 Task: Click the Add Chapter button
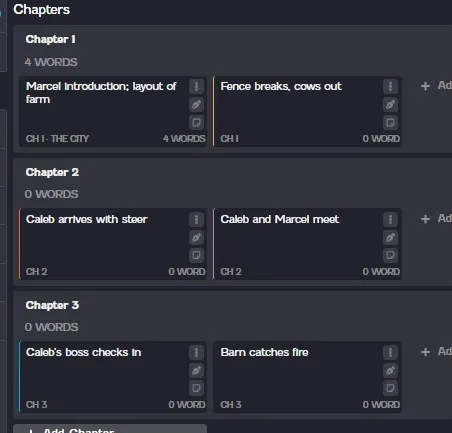110,429
